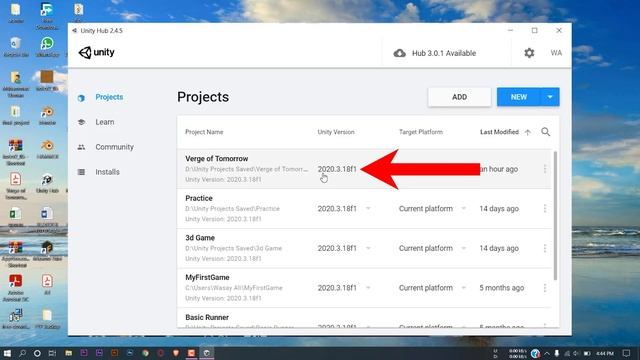Viewport: 640px width, 360px height.
Task: Open Unity Hub settings gear
Action: point(529,53)
